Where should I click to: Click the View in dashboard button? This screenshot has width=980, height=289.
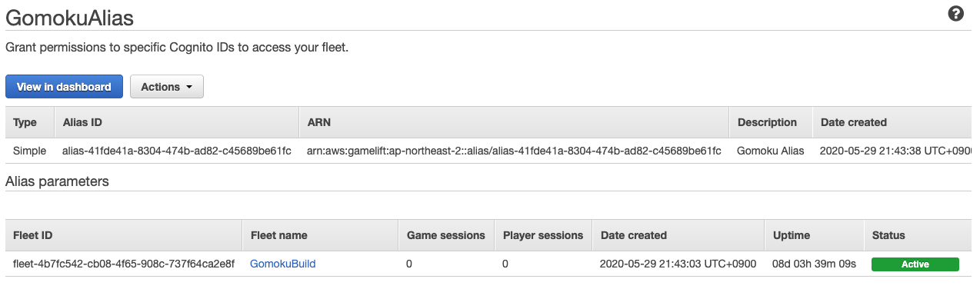[64, 87]
